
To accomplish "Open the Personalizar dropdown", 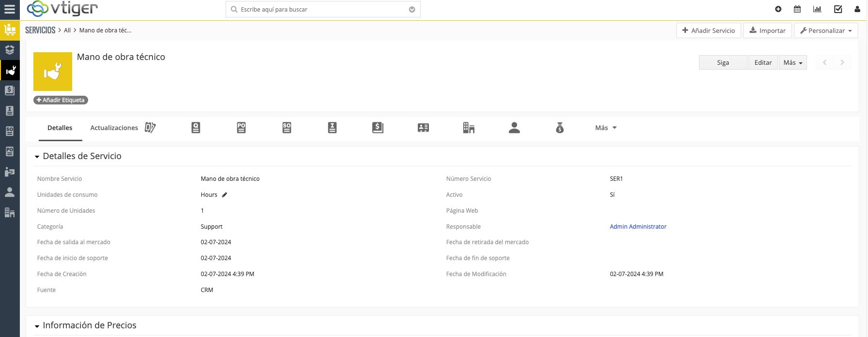I will 826,30.
